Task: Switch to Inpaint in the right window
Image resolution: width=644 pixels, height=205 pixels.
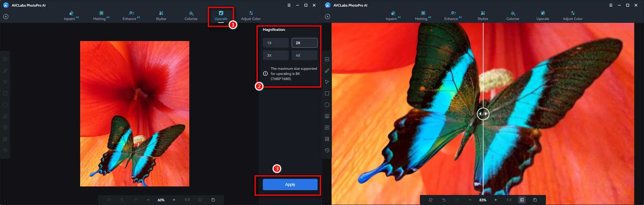Action: coord(393,16)
